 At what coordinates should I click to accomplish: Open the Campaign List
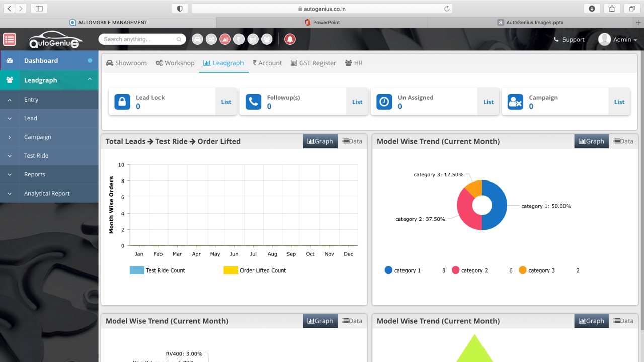point(619,102)
